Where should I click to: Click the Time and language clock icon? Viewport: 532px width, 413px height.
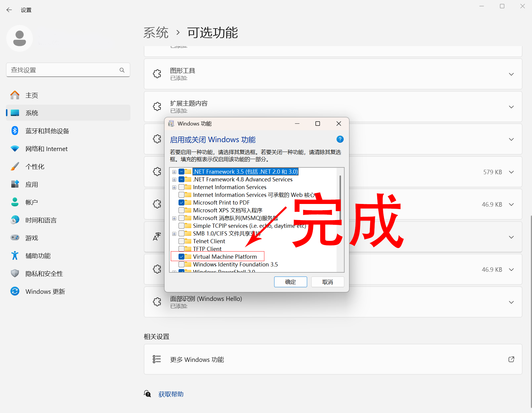15,220
